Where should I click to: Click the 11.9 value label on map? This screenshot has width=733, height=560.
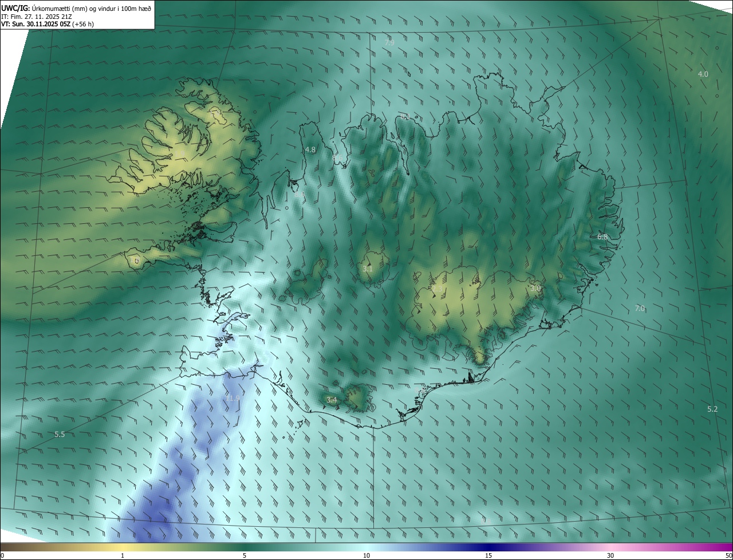click(233, 398)
